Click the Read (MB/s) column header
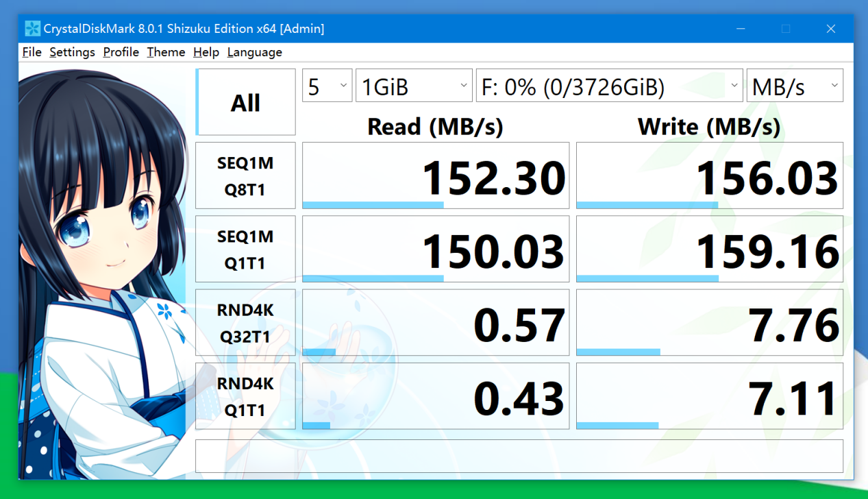 [x=436, y=126]
